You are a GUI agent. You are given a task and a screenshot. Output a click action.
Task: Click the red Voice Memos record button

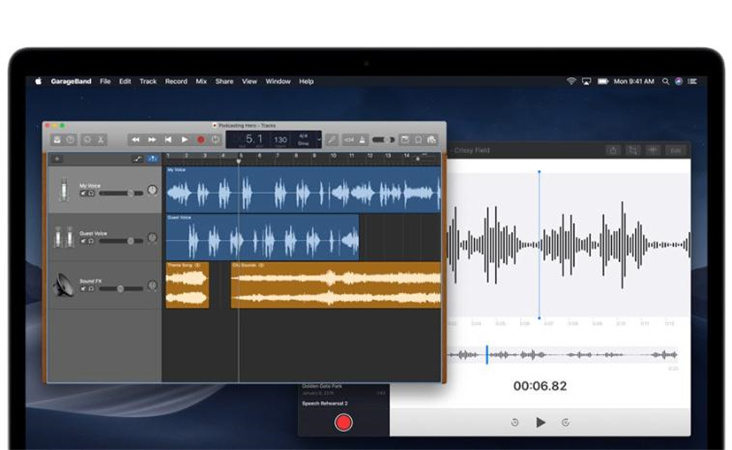pos(344,422)
